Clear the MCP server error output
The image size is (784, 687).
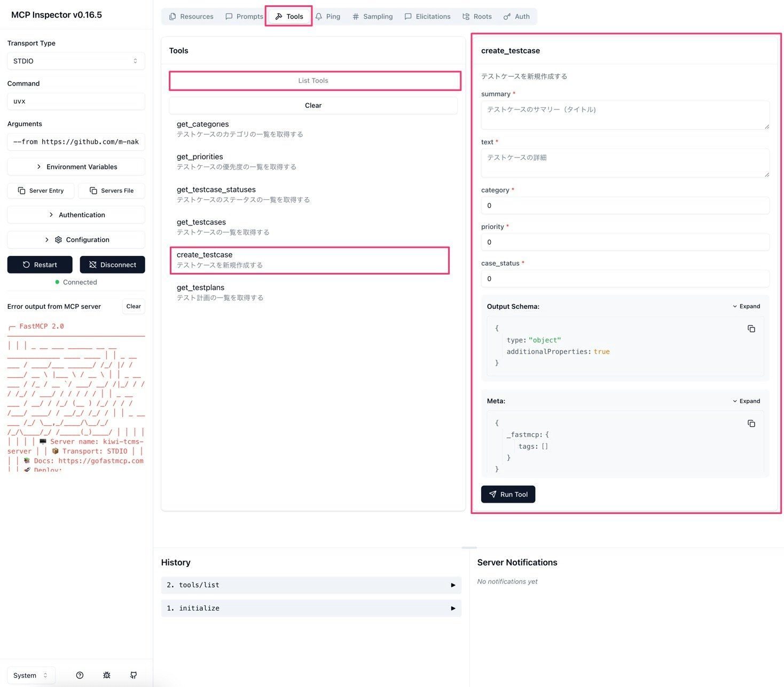click(x=134, y=306)
